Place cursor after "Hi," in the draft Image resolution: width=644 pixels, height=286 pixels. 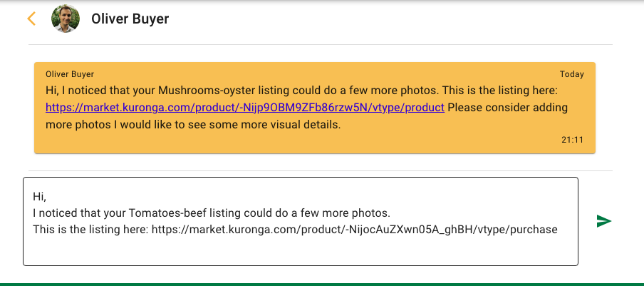47,197
